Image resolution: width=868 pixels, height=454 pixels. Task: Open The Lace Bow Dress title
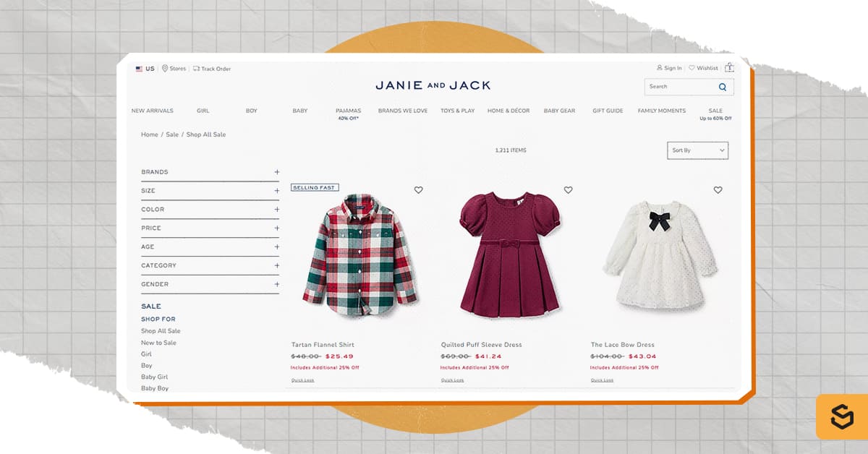click(622, 345)
